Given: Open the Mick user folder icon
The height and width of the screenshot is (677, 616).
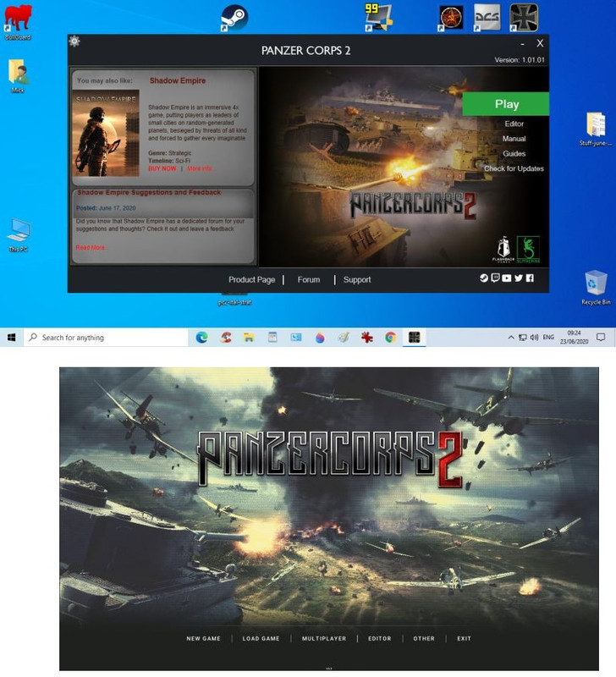Looking at the screenshot, I should point(18,76).
